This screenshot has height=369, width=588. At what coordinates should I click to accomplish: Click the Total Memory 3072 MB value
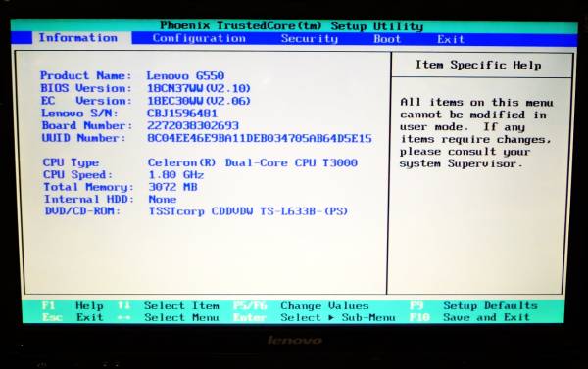click(x=172, y=187)
